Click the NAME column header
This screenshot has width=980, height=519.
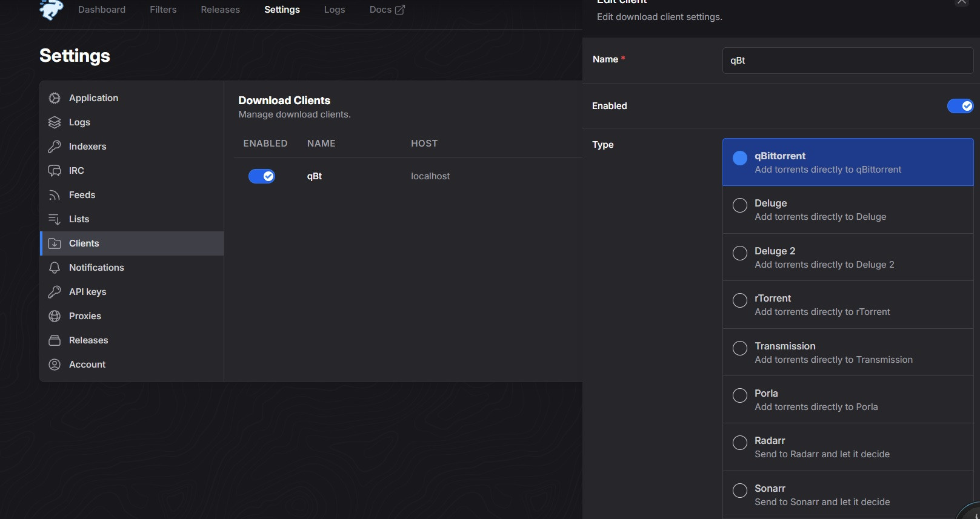(x=321, y=144)
